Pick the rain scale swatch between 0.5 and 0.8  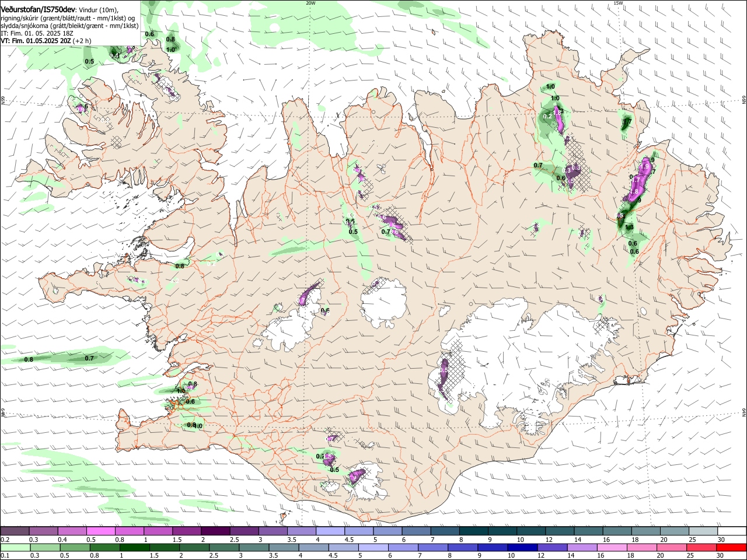tap(75, 548)
